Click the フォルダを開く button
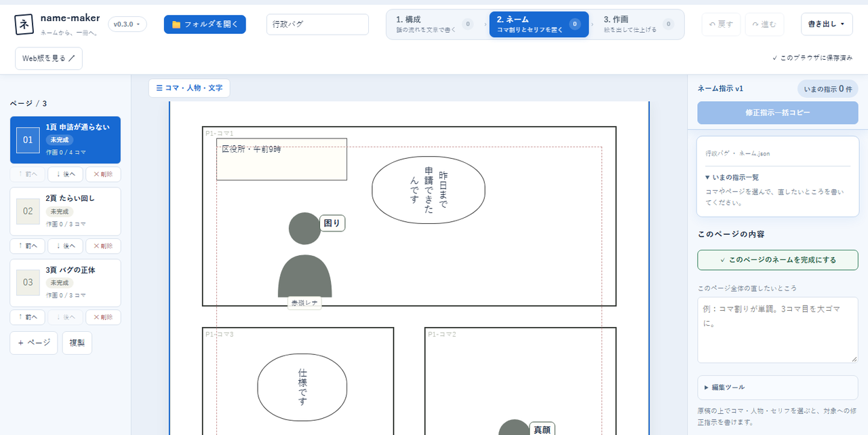This screenshot has width=868, height=435. tap(205, 24)
